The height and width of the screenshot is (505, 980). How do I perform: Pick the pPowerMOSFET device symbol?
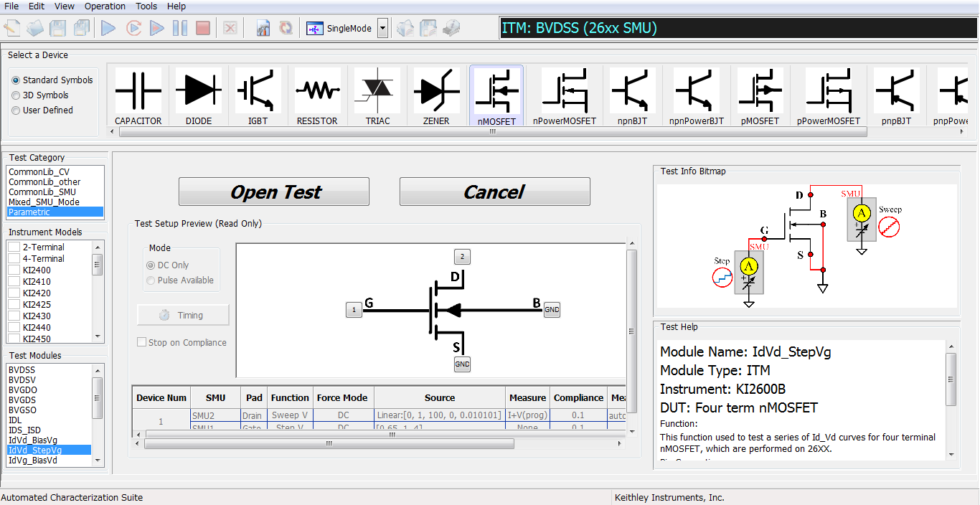[x=829, y=96]
